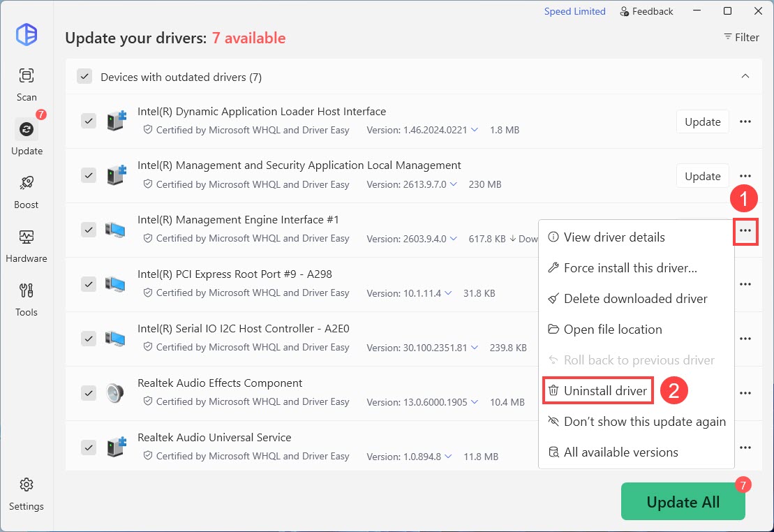This screenshot has width=774, height=532.
Task: Expand version dropdown 10.1.11.4
Action: 447,293
